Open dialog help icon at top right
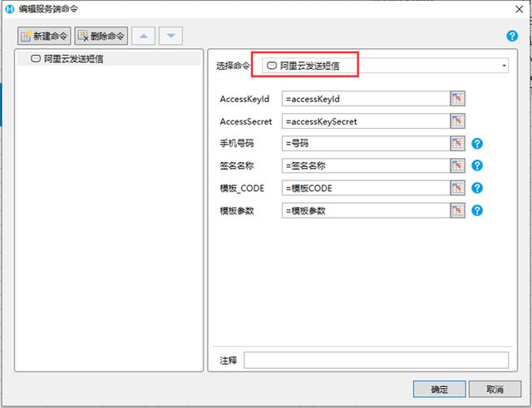Viewport: 532px width, 408px height. [512, 36]
